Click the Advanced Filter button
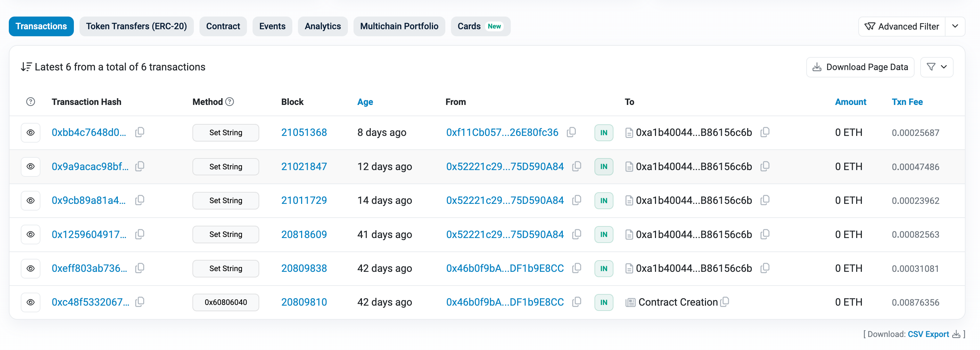The image size is (980, 350). pos(902,26)
